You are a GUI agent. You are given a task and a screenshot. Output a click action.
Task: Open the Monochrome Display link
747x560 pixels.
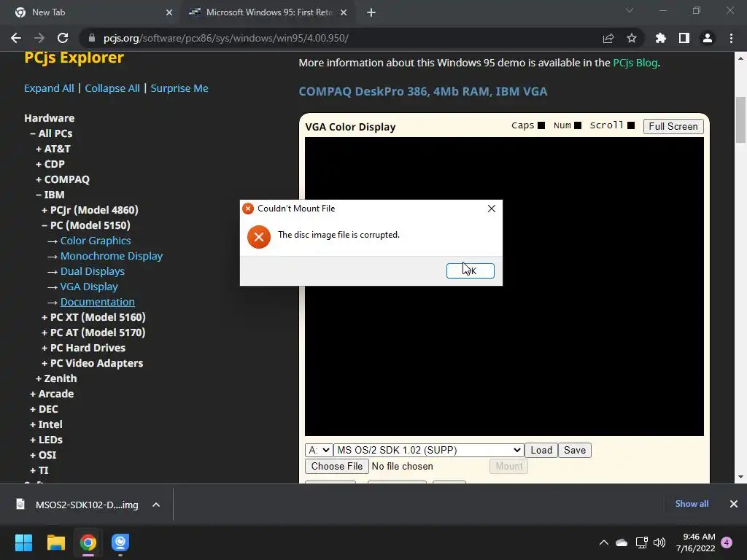[x=112, y=256]
